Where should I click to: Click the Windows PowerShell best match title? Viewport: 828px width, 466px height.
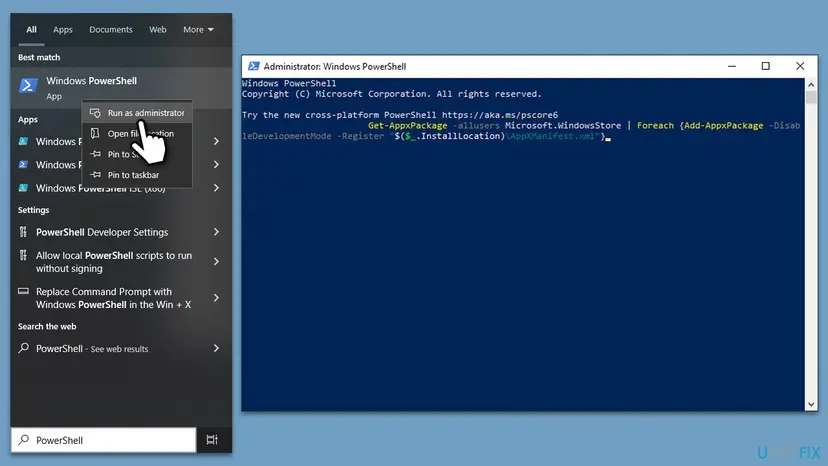coord(91,81)
